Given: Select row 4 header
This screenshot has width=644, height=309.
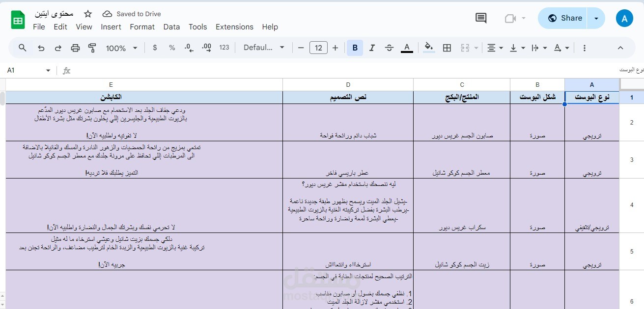Looking at the screenshot, I should [x=632, y=205].
